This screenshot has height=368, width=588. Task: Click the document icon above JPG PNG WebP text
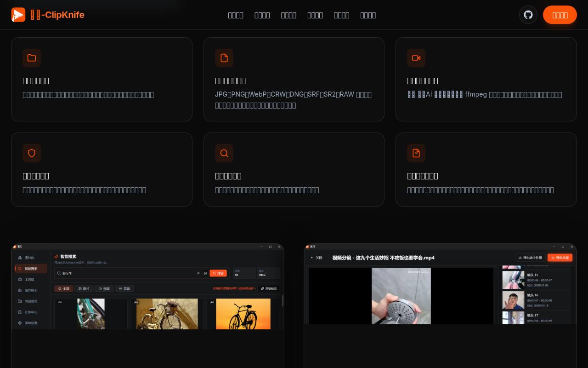point(224,58)
